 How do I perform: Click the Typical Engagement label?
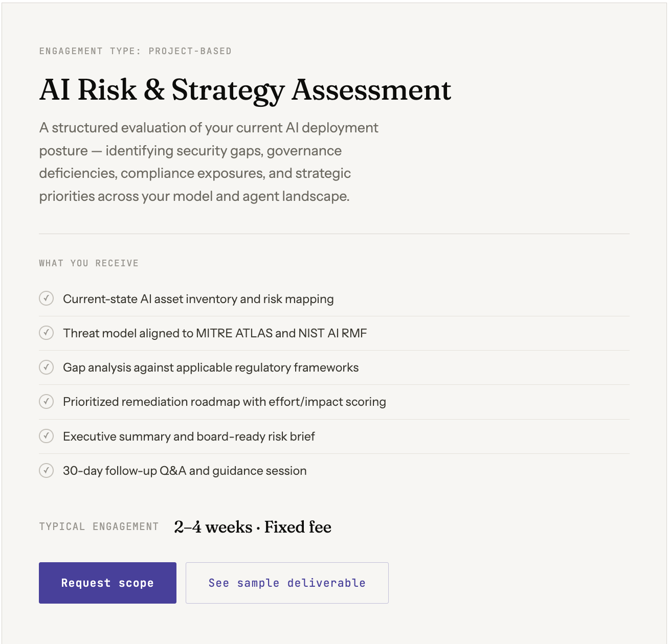point(99,527)
